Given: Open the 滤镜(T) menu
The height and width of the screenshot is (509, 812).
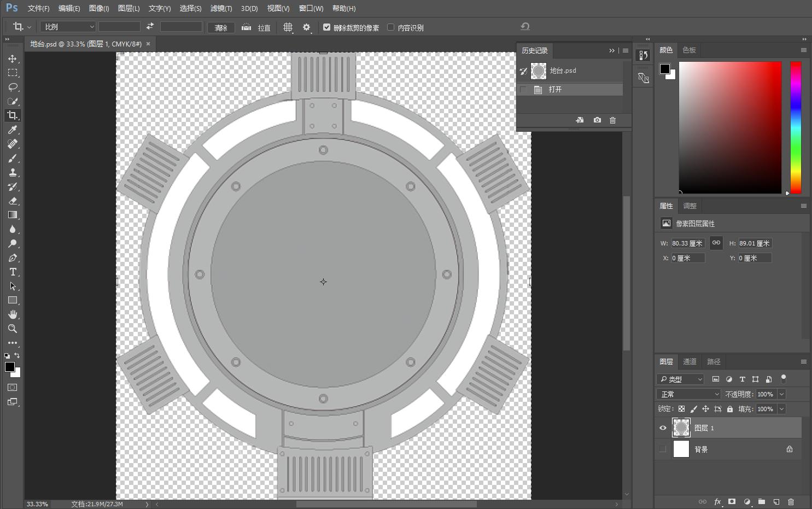Looking at the screenshot, I should (x=221, y=8).
